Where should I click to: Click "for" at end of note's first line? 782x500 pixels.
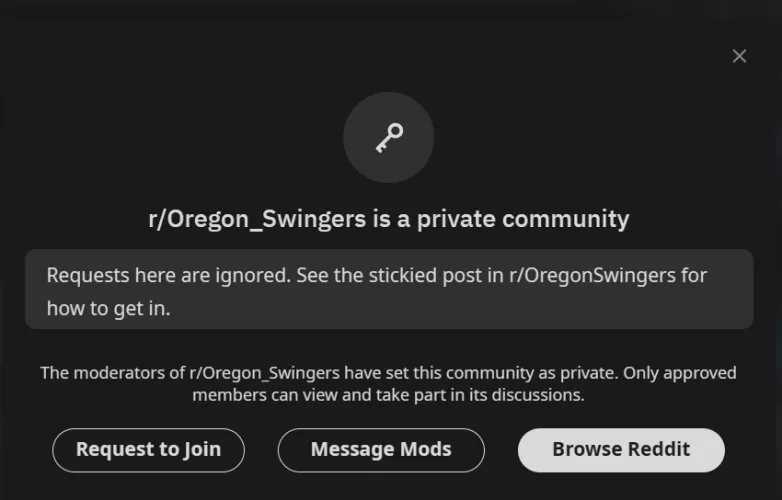tap(696, 276)
